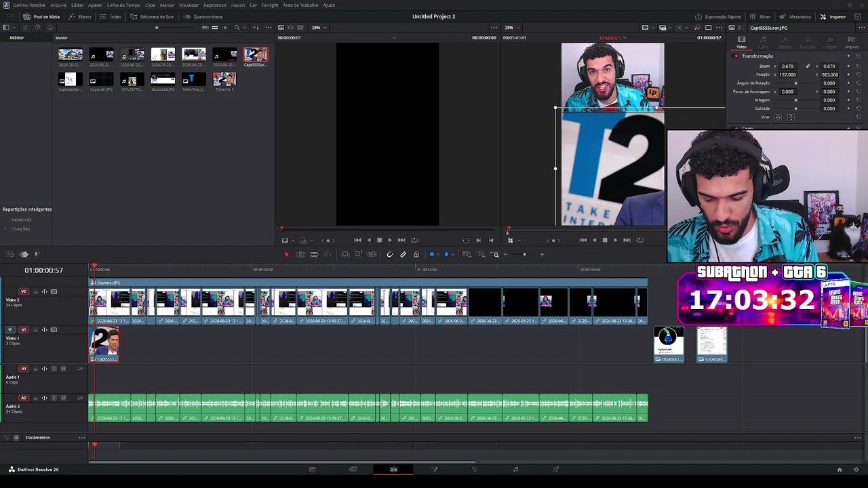The height and width of the screenshot is (488, 868).
Task: Zoom timeline to full extent
Action: coord(467,254)
